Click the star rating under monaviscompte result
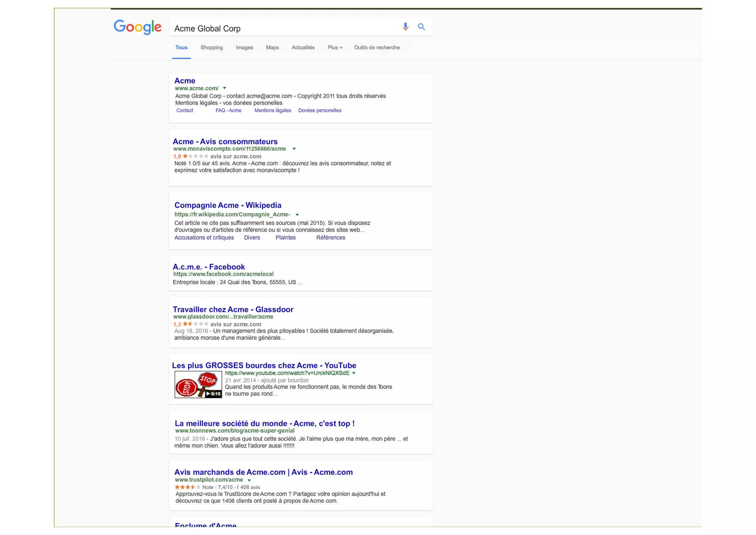 [195, 156]
